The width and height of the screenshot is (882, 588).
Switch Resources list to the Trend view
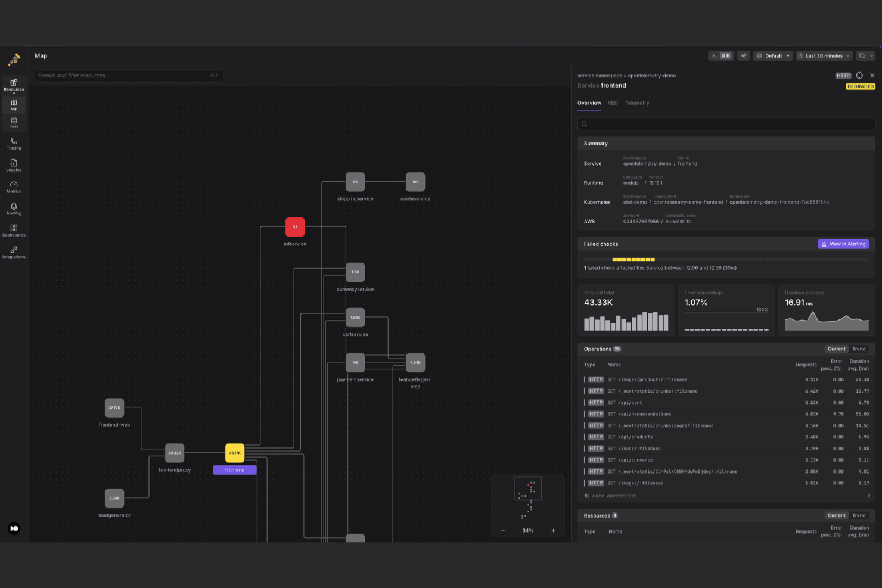pyautogui.click(x=858, y=515)
